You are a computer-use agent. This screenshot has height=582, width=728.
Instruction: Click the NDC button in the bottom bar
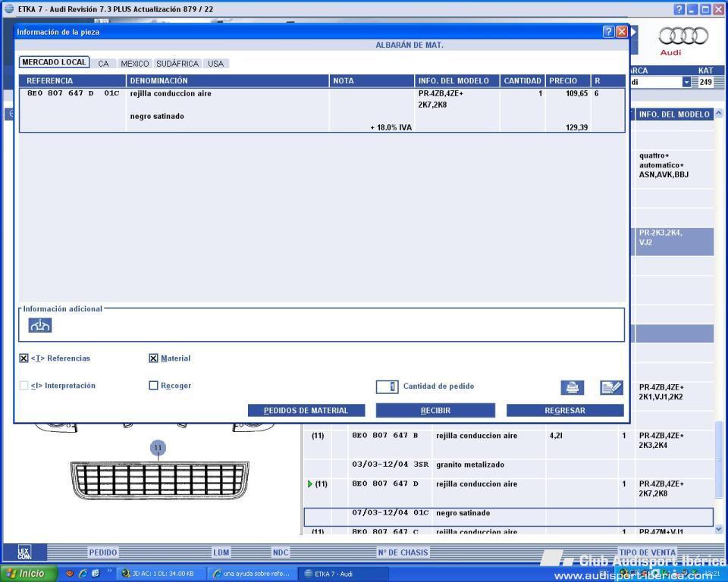coord(281,552)
